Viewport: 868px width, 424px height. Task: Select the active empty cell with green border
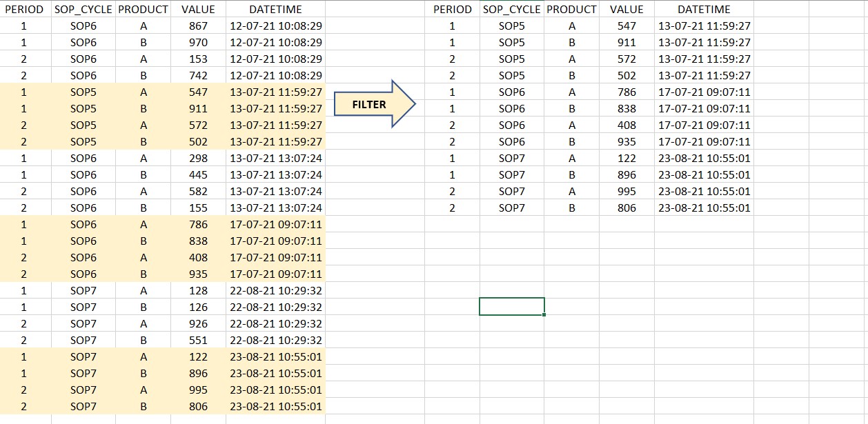point(512,307)
